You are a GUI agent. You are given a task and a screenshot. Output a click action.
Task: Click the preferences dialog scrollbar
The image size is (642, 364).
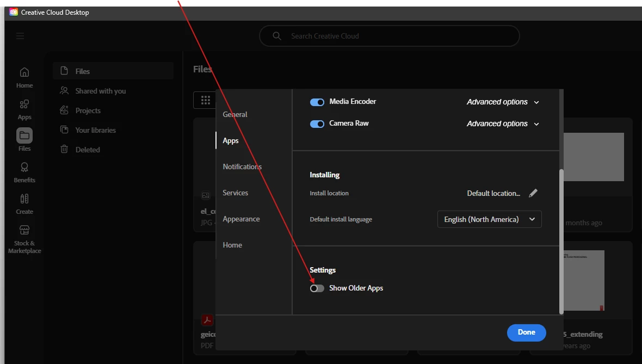coord(561,242)
